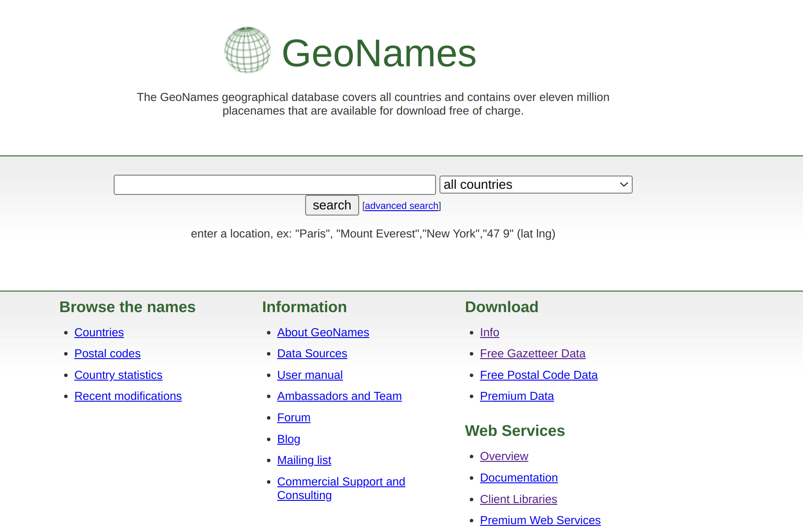The image size is (803, 532).
Task: Open the advanced search link
Action: [x=402, y=206]
